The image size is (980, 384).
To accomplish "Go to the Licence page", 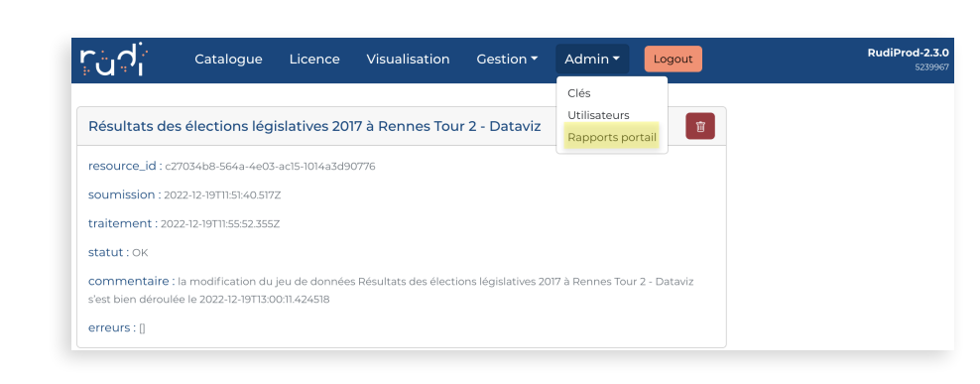I will pyautogui.click(x=314, y=60).
